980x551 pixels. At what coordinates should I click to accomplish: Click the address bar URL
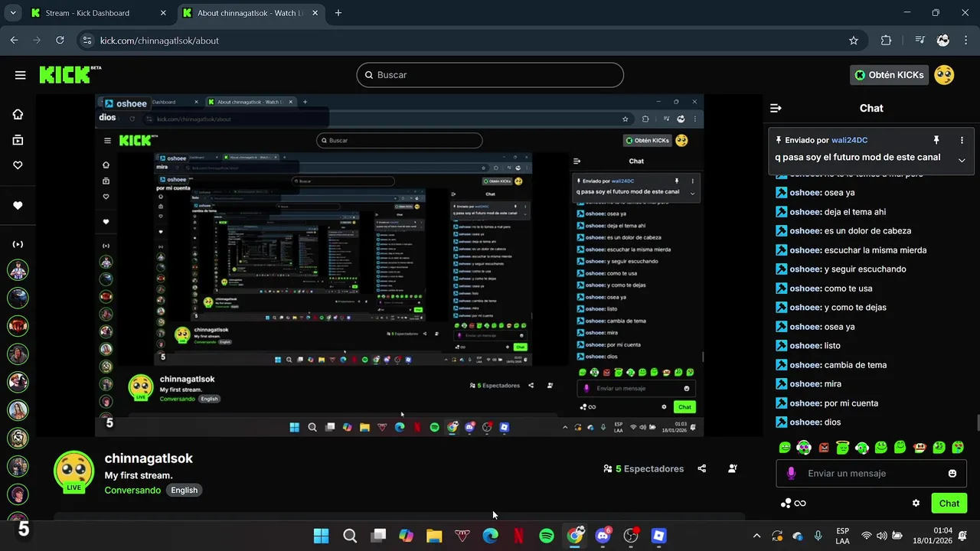[159, 41]
